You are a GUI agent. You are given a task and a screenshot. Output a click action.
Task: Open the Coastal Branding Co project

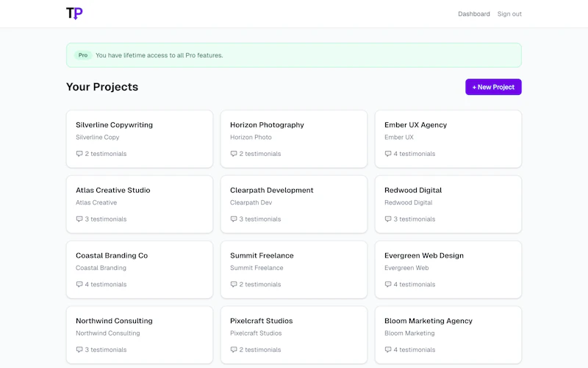pos(140,269)
